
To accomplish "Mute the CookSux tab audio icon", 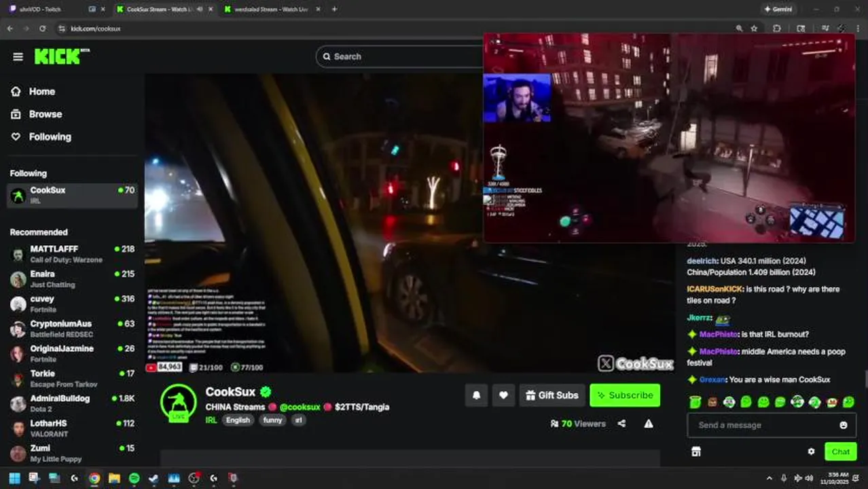I will (199, 9).
